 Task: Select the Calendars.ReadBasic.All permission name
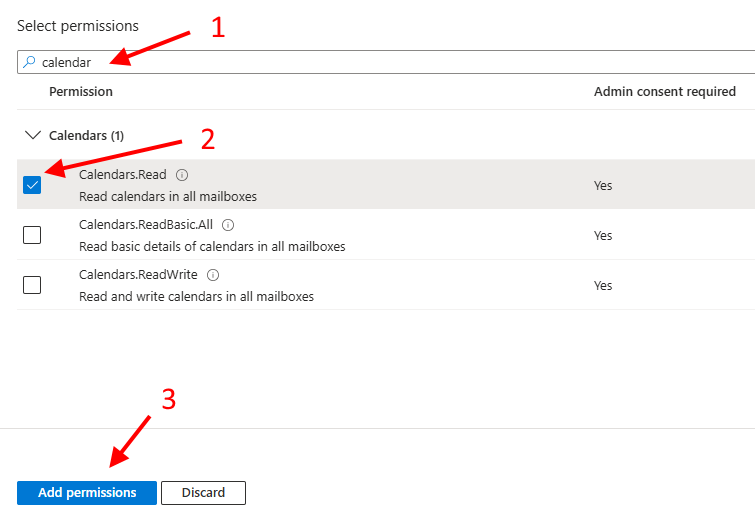click(146, 225)
